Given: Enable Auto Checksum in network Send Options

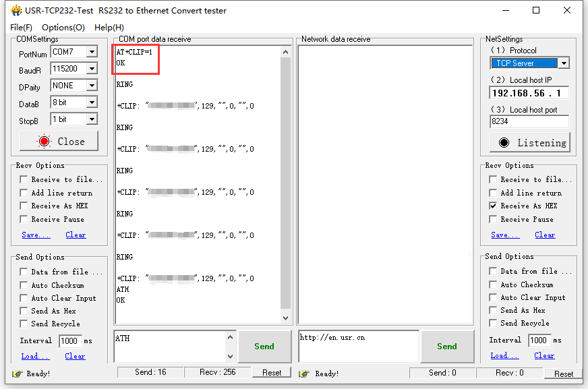Looking at the screenshot, I should point(494,285).
